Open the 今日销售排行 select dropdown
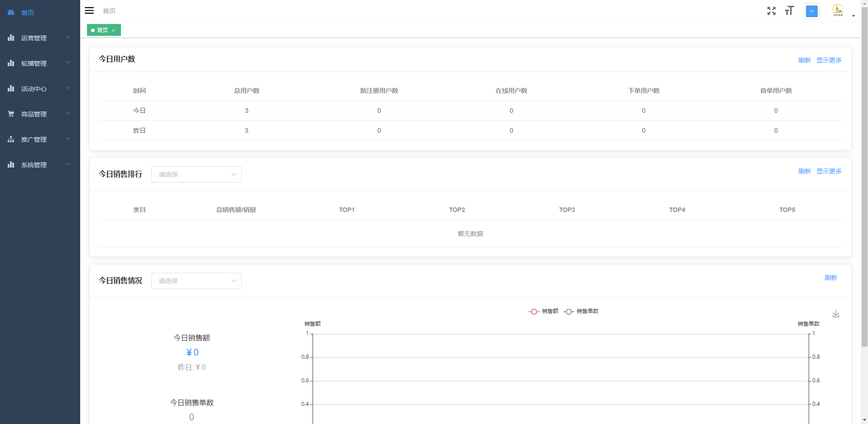This screenshot has width=868, height=424. 196,174
